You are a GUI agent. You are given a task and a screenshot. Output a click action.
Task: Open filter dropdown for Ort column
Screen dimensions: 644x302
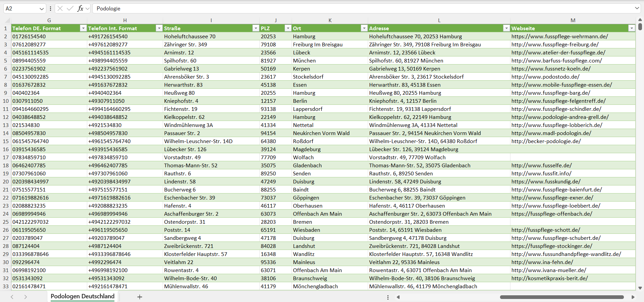364,28
